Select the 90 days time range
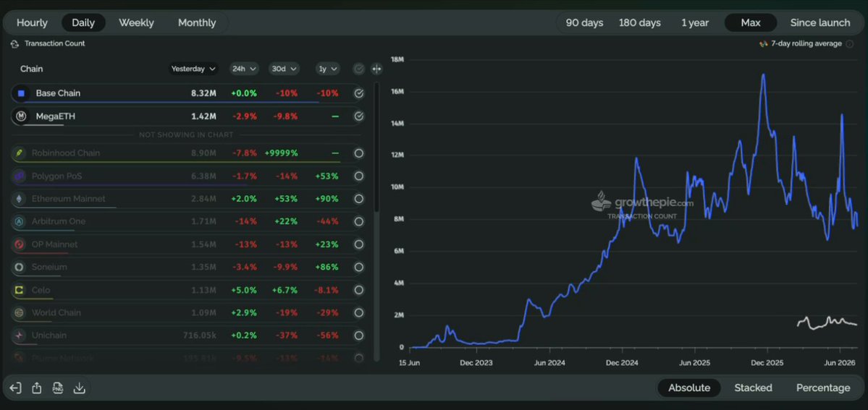 click(584, 22)
